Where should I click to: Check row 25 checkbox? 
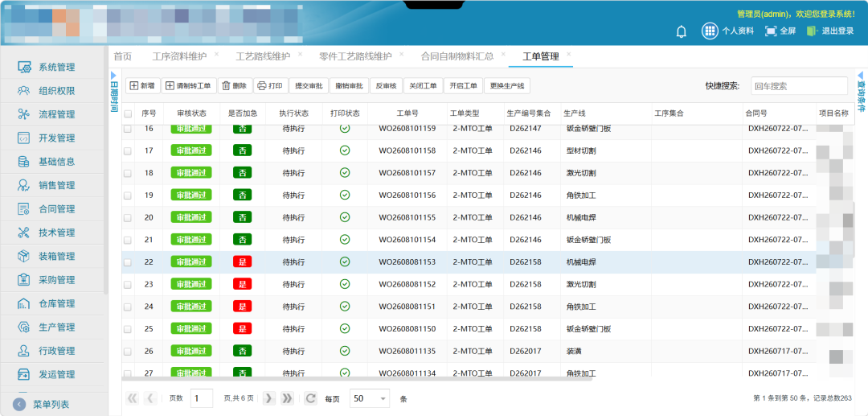tap(128, 329)
